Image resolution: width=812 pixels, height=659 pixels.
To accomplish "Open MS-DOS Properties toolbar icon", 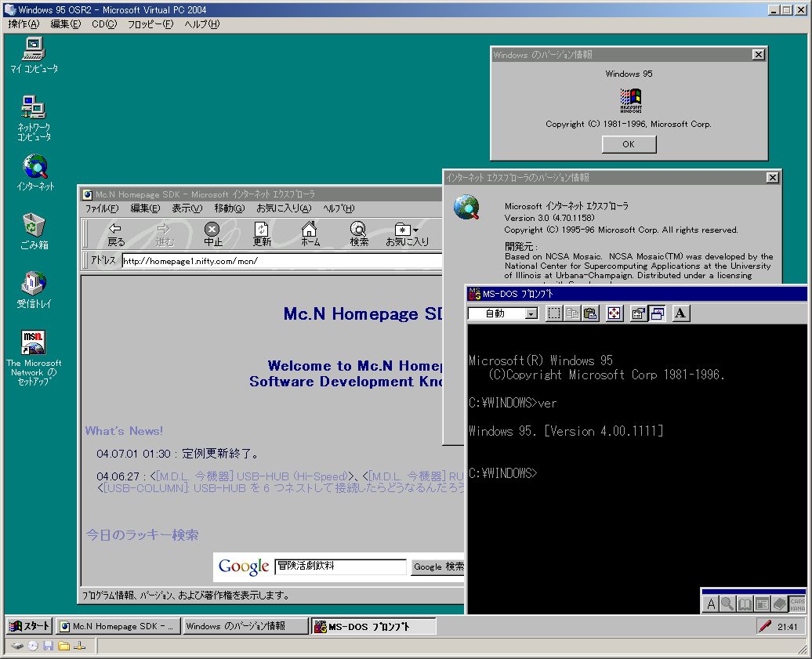I will pyautogui.click(x=638, y=313).
